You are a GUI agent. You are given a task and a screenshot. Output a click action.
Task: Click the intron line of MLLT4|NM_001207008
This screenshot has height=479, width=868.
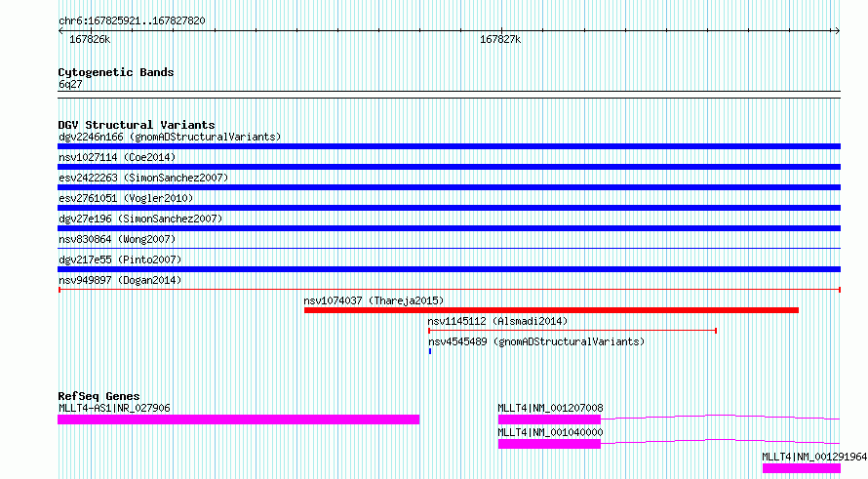[x=720, y=417]
